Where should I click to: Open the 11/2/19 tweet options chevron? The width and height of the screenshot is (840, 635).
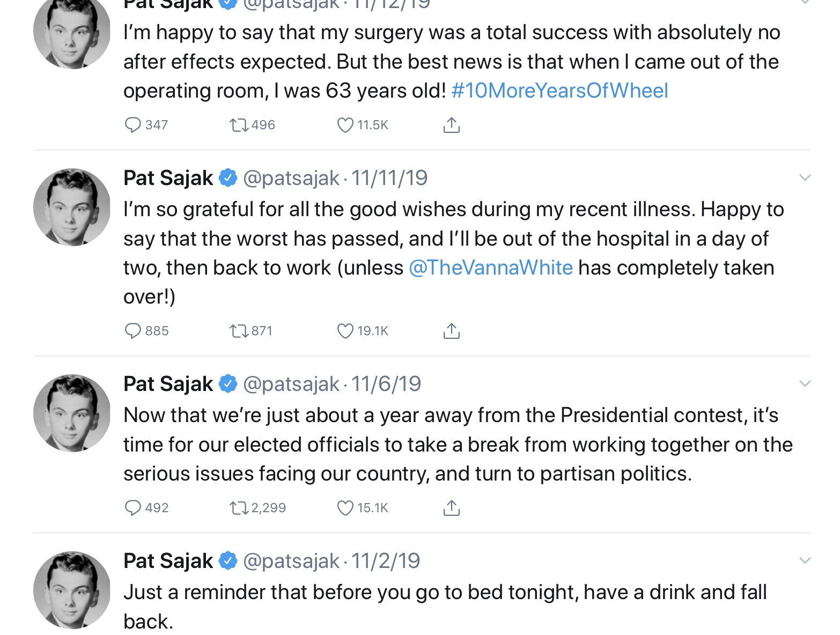805,560
